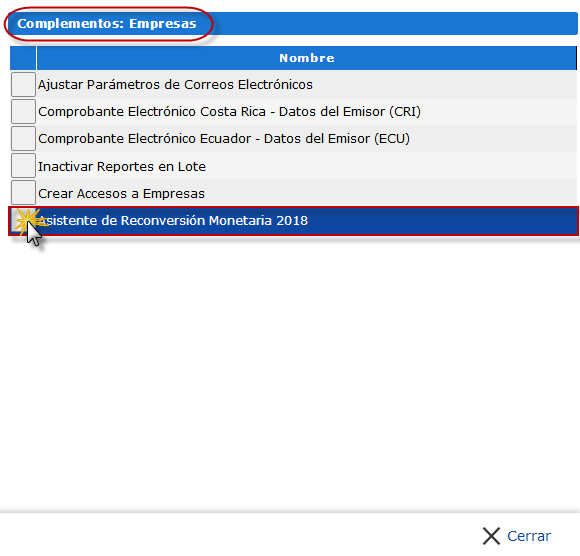This screenshot has width=580, height=556.
Task: Click the X icon beside Cerrar
Action: [491, 536]
